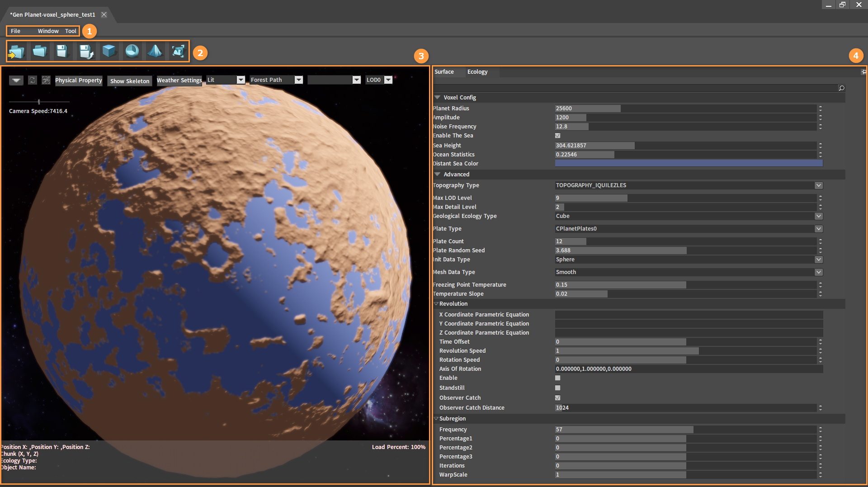Click the Freezing Point Temperature field
868x487 pixels.
pyautogui.click(x=685, y=285)
